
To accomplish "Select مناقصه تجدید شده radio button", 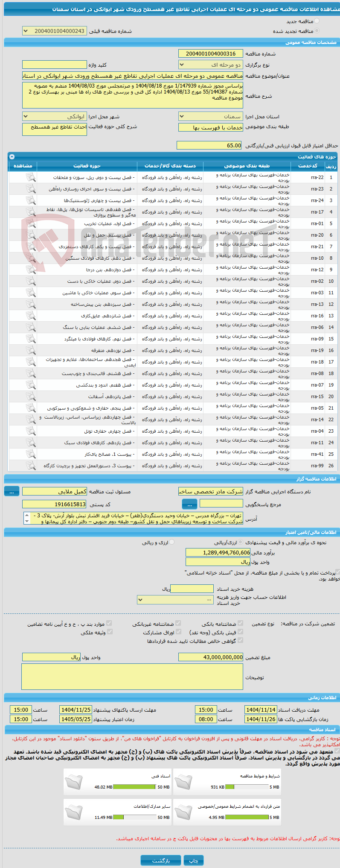I will tap(317, 31).
